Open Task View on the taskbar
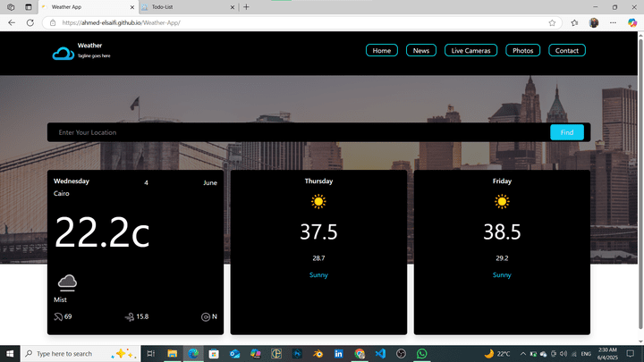Viewport: 644px width, 362px height. coord(151,353)
